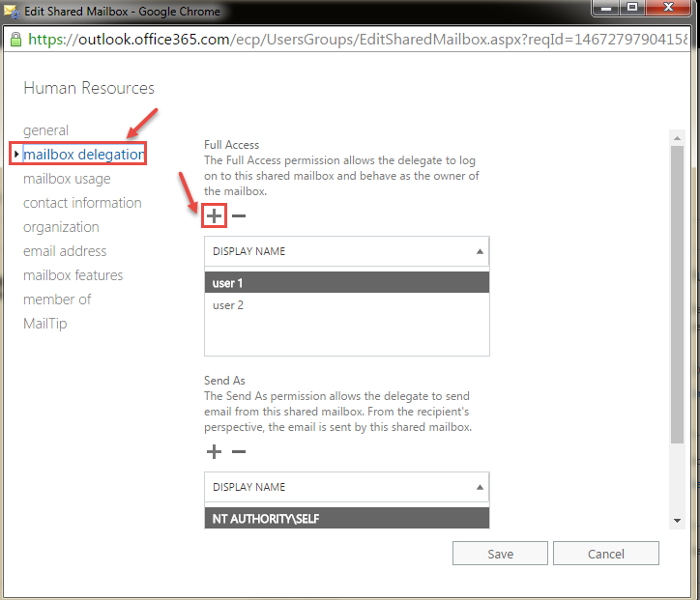Select NT AUTHORITY\SELF in Send As list
Viewport: 700px width, 600px height.
point(347,519)
